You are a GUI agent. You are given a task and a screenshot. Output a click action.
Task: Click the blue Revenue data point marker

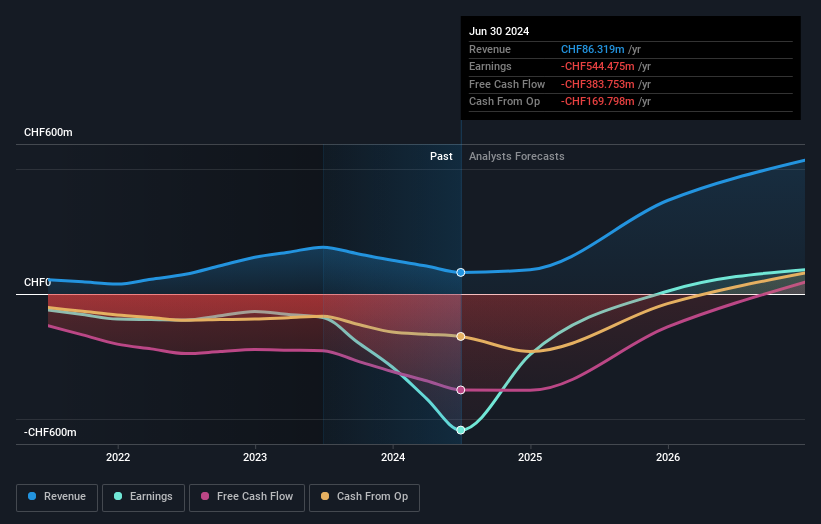[x=461, y=272]
